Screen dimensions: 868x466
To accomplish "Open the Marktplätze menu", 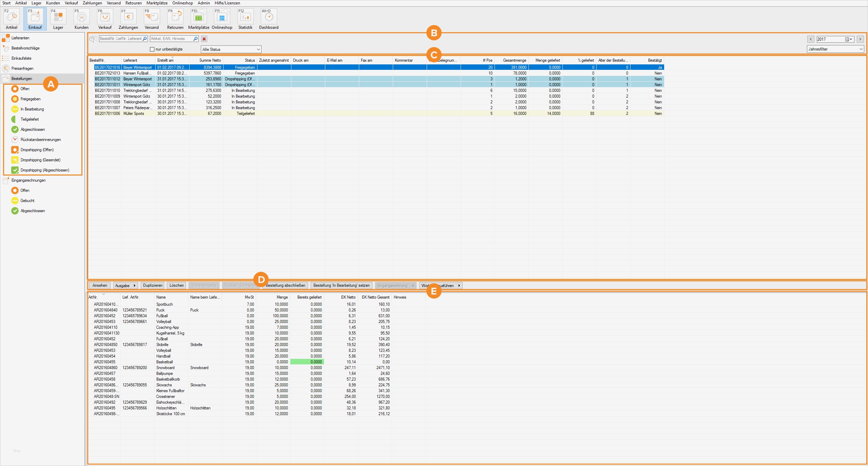I will pos(157,3).
